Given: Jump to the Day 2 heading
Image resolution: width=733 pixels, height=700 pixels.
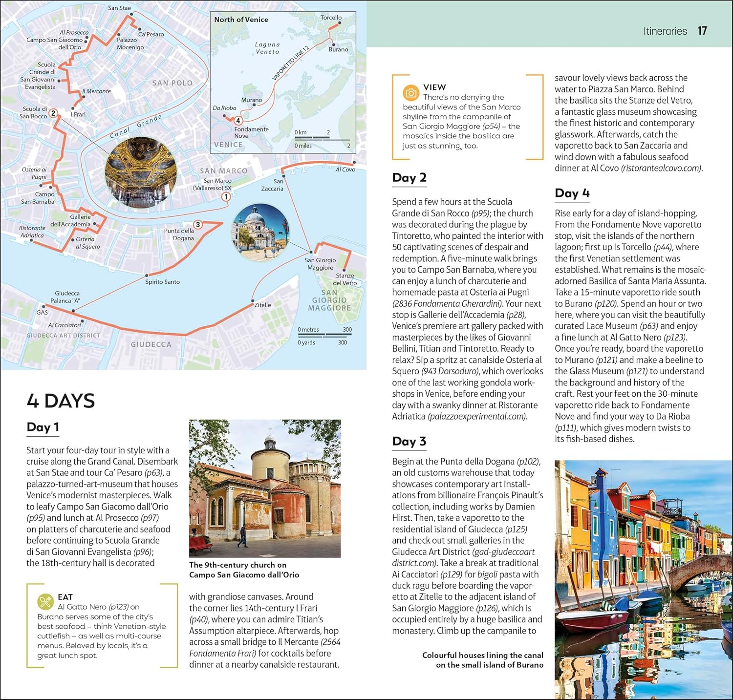Looking at the screenshot, I should point(409,178).
